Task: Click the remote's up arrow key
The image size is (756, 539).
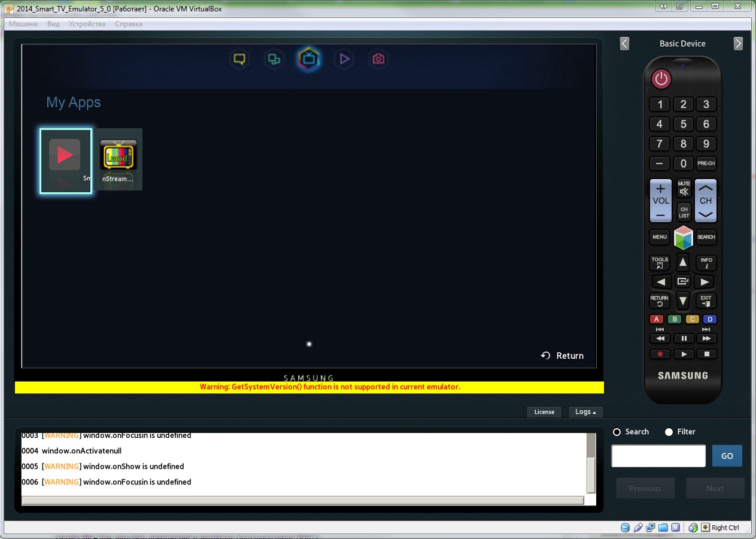Action: pos(683,262)
